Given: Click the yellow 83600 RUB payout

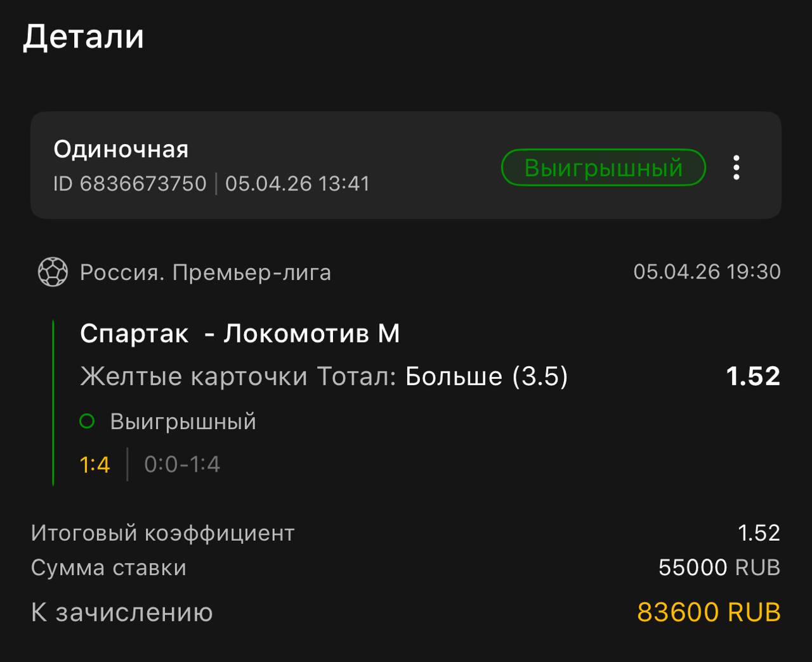Looking at the screenshot, I should [709, 612].
